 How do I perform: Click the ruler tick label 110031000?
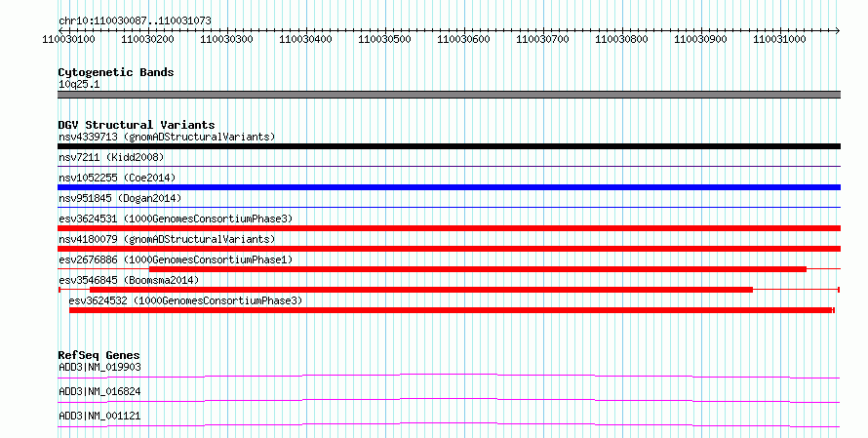click(x=779, y=39)
